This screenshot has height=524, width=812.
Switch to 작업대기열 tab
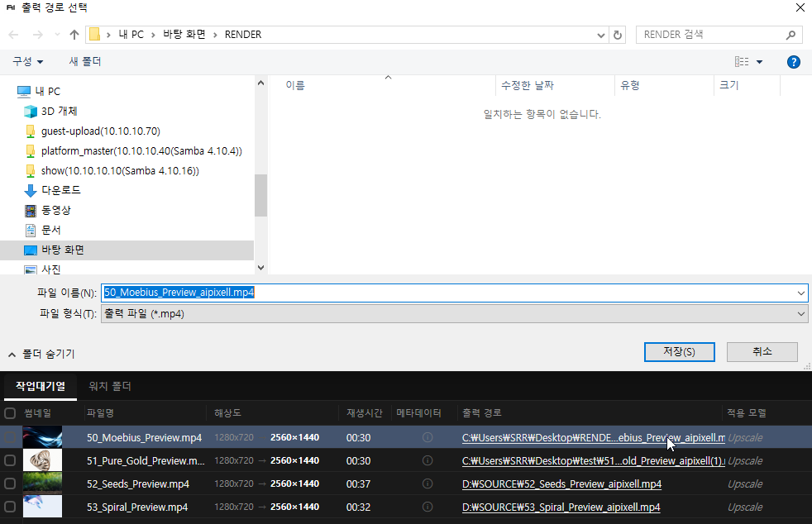pyautogui.click(x=41, y=386)
